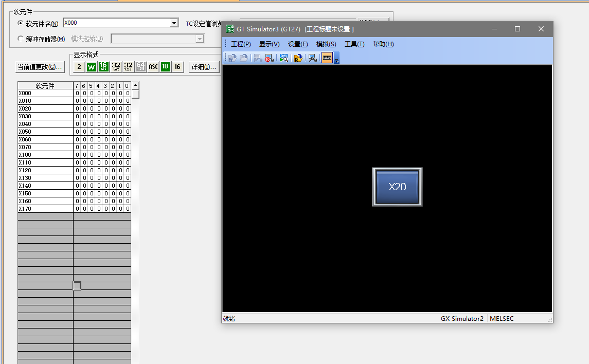Screen dimensions: 589x364
Task: Select the 软元件名 radio button
Action: pyautogui.click(x=21, y=23)
